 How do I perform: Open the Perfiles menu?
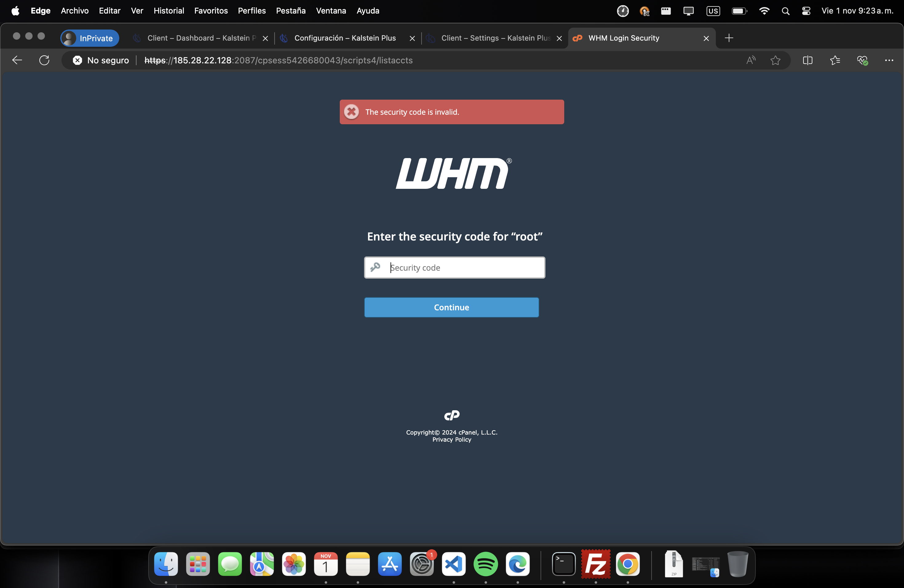pyautogui.click(x=252, y=11)
